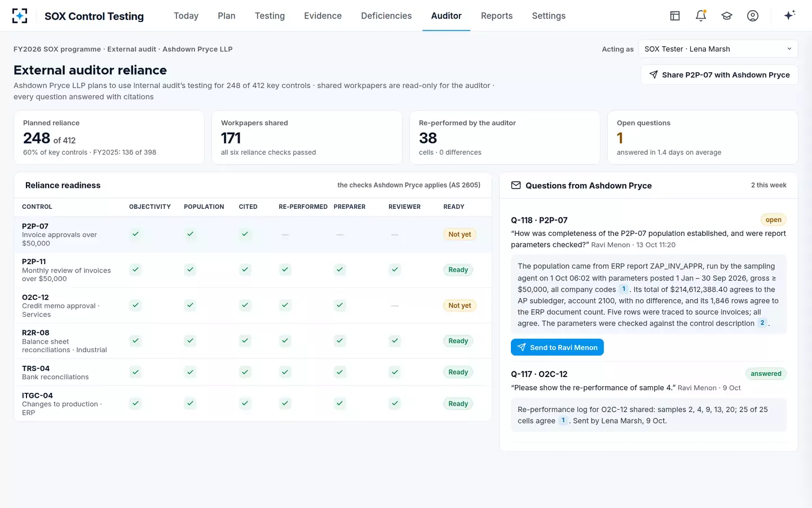This screenshot has height=508, width=812.
Task: Open the notifications bell
Action: [x=701, y=16]
